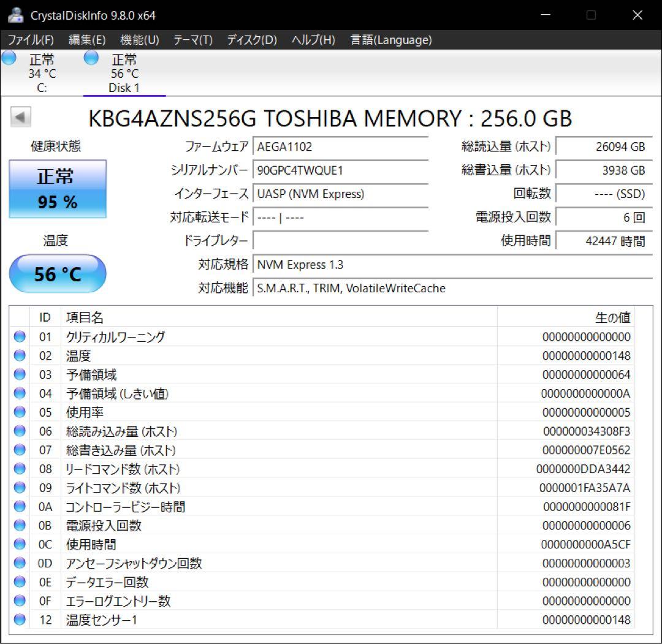The width and height of the screenshot is (662, 644).
Task: Click raw value 0000000DDA3442
Action: [583, 468]
